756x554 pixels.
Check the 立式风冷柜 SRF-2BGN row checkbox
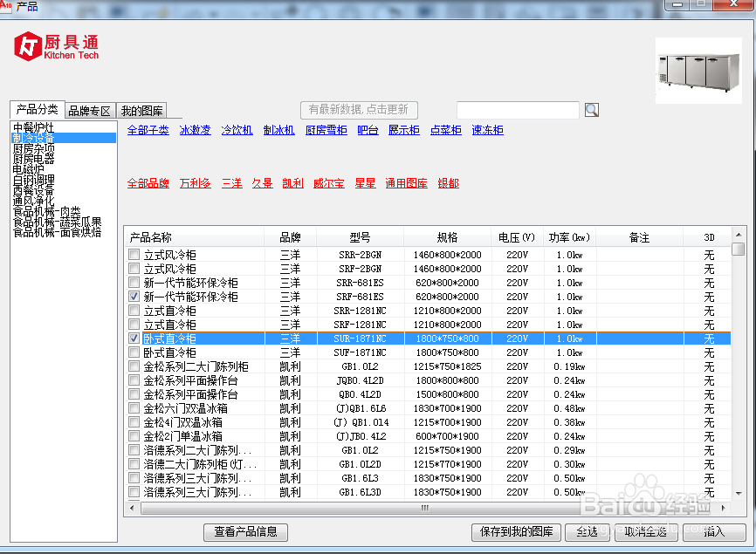click(x=134, y=269)
